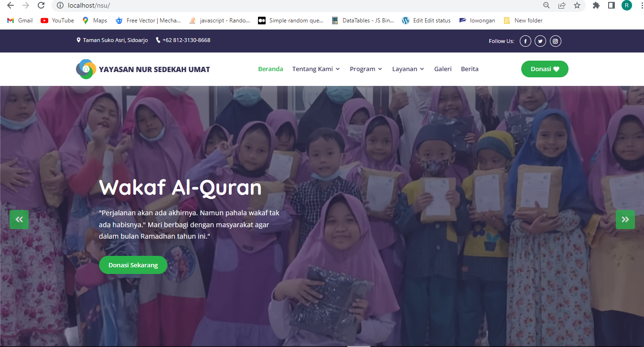Expand the Tentang Kami dropdown menu
This screenshot has width=644, height=347.
pos(316,69)
